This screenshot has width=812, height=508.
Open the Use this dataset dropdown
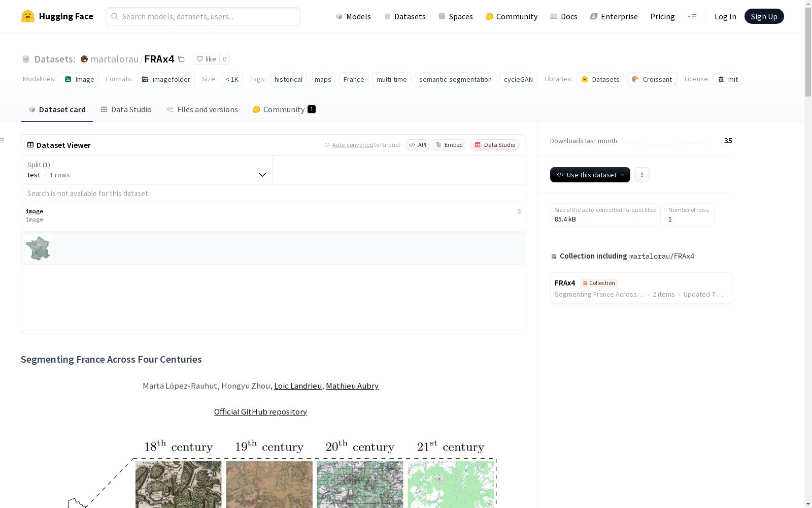click(590, 175)
